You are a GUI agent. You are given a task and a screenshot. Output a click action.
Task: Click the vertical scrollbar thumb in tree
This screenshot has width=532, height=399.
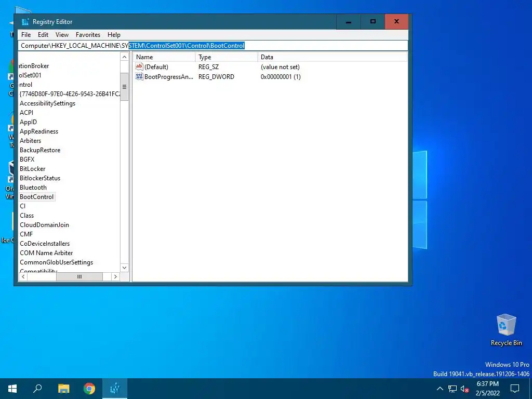pyautogui.click(x=125, y=87)
